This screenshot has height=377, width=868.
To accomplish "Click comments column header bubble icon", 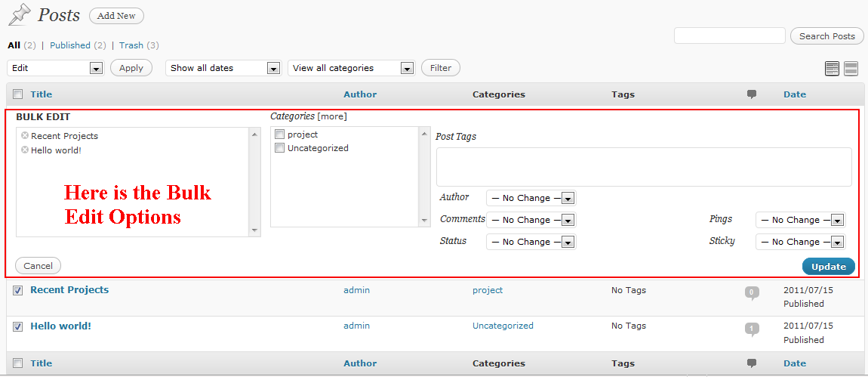I will pos(752,94).
